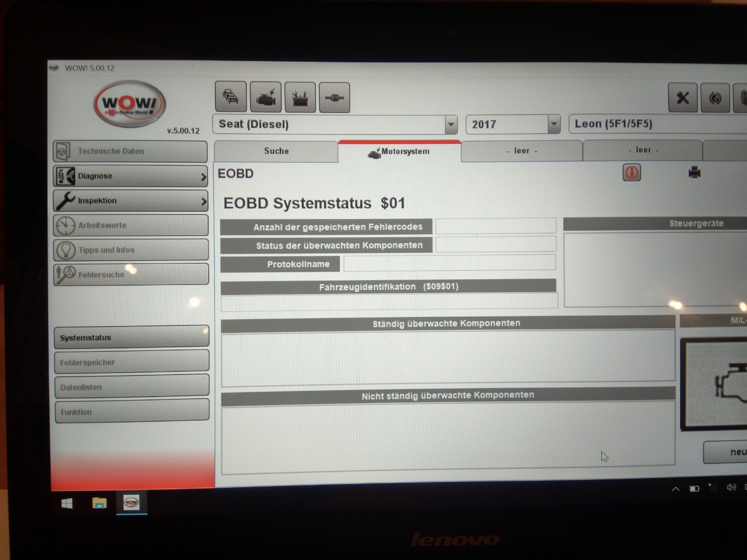The image size is (747, 560).
Task: Click the battery tray icon
Action: (694, 489)
